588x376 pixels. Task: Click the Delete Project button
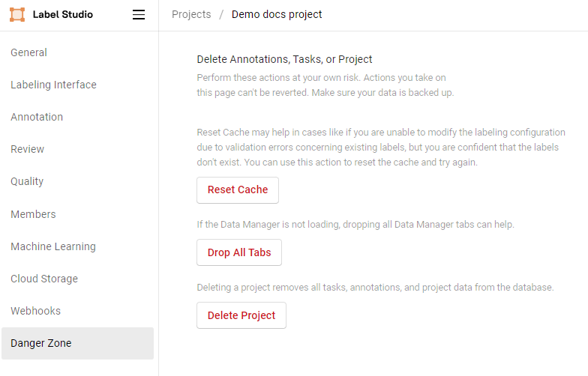point(241,315)
